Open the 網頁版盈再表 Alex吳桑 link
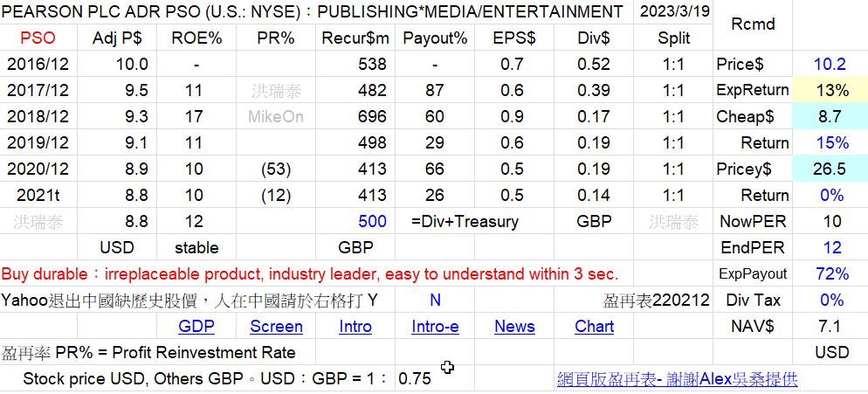 pos(677,379)
